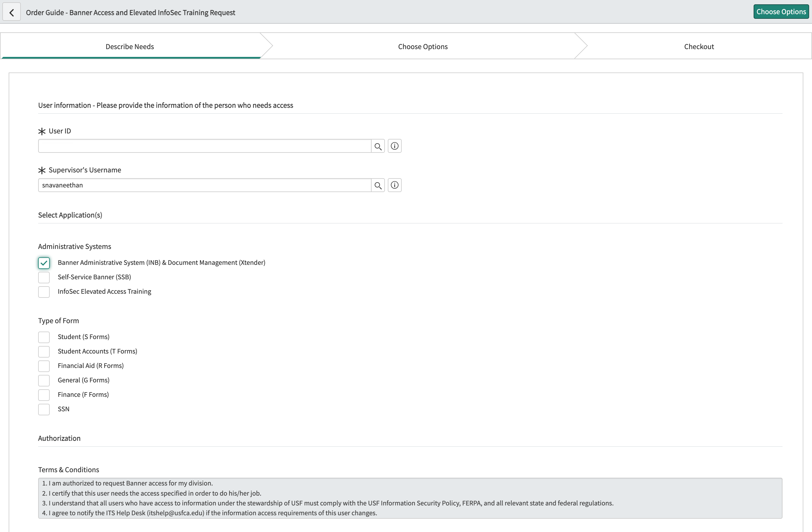Click 'Select Application(s)' section heading
The height and width of the screenshot is (532, 812).
pyautogui.click(x=70, y=215)
